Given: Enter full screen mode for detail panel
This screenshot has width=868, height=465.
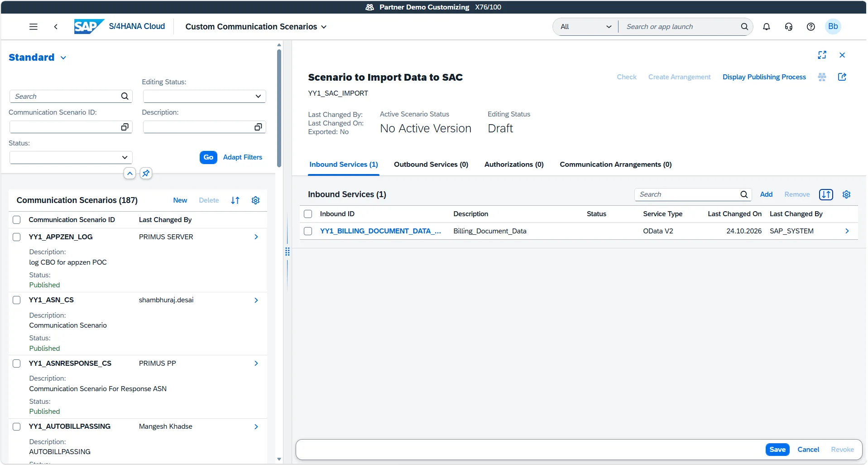Looking at the screenshot, I should click(822, 55).
